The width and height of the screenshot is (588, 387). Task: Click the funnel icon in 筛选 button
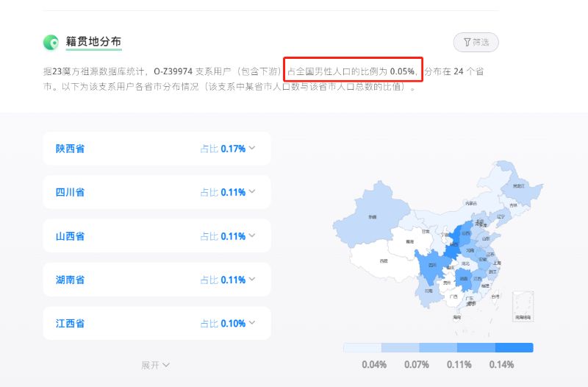point(467,43)
